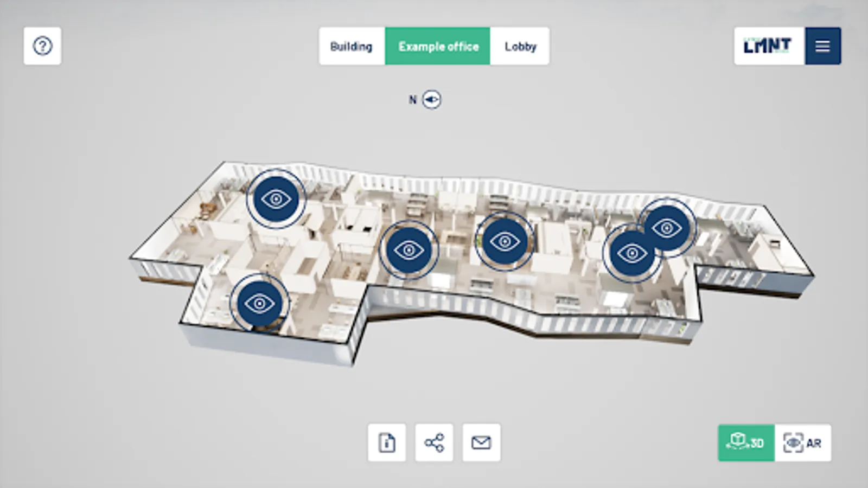Open the bottom-left eye viewpoint marker
Screen dimensions: 868x488
pos(259,303)
